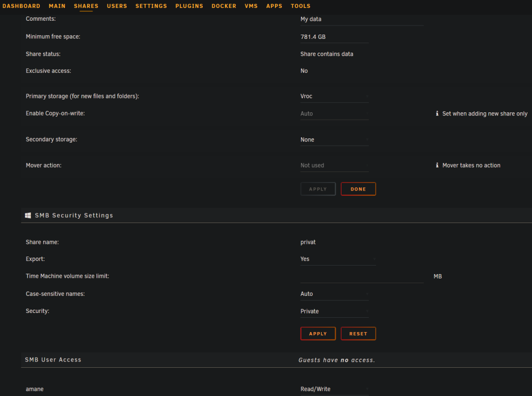Viewport: 532px width, 396px height.
Task: Switch to the VMs tab
Action: [251, 6]
